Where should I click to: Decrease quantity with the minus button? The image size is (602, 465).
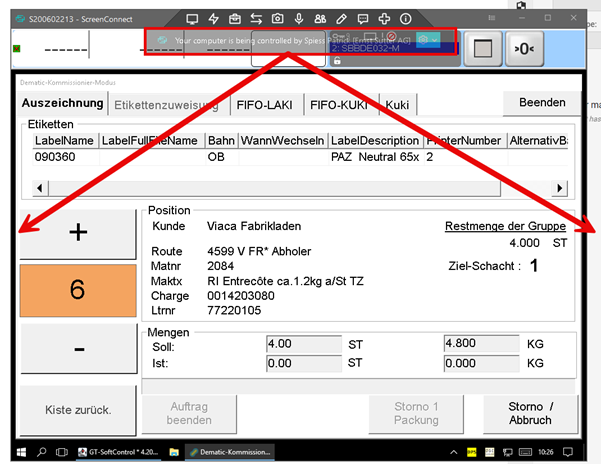coord(77,347)
